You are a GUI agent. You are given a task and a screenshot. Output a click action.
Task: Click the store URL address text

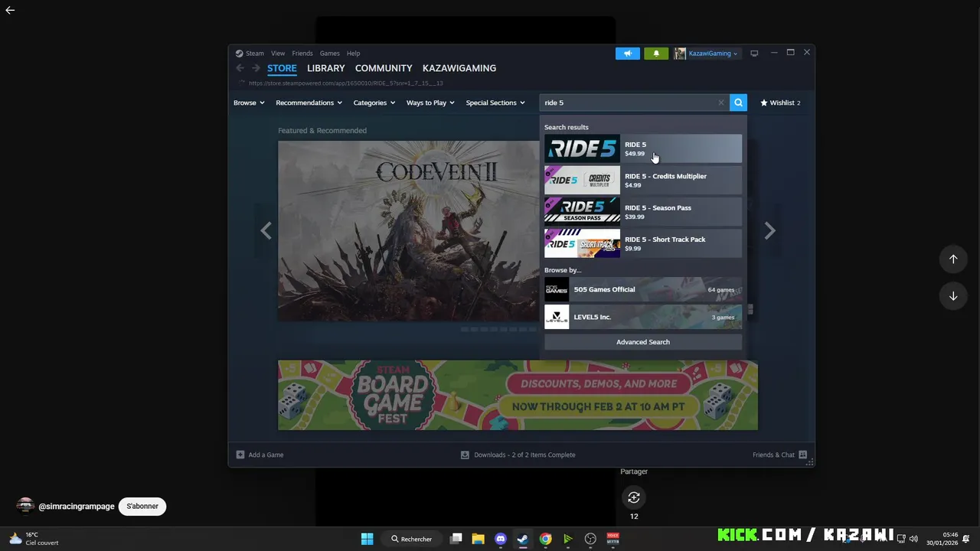(x=346, y=83)
